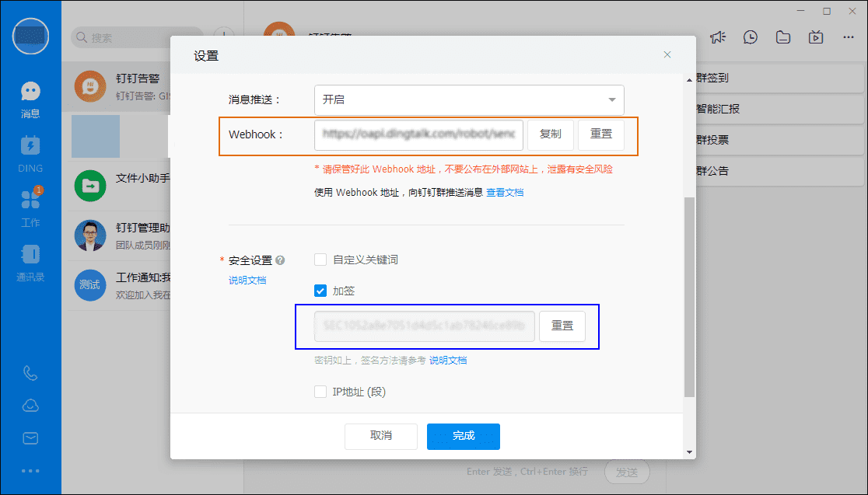Click the megaphone announcement icon in header
This screenshot has height=495, width=868.
[717, 37]
